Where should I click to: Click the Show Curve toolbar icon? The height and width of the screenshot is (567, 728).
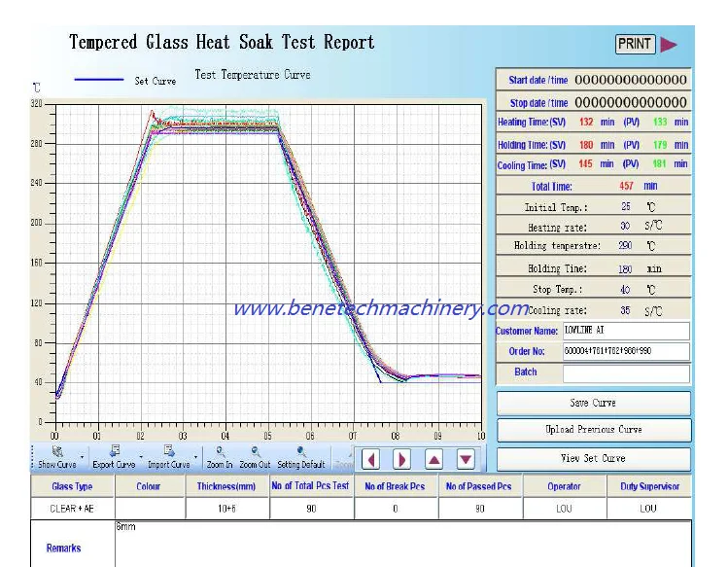[x=57, y=451]
